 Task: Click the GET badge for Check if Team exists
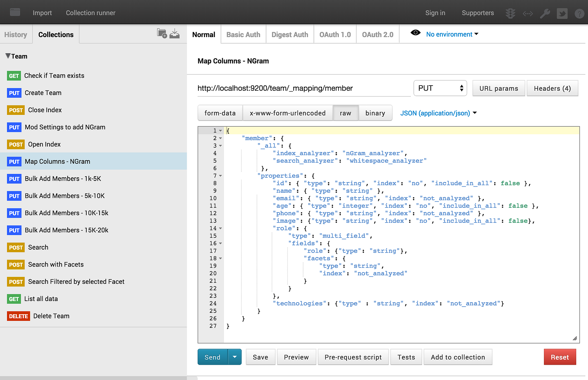coord(14,76)
